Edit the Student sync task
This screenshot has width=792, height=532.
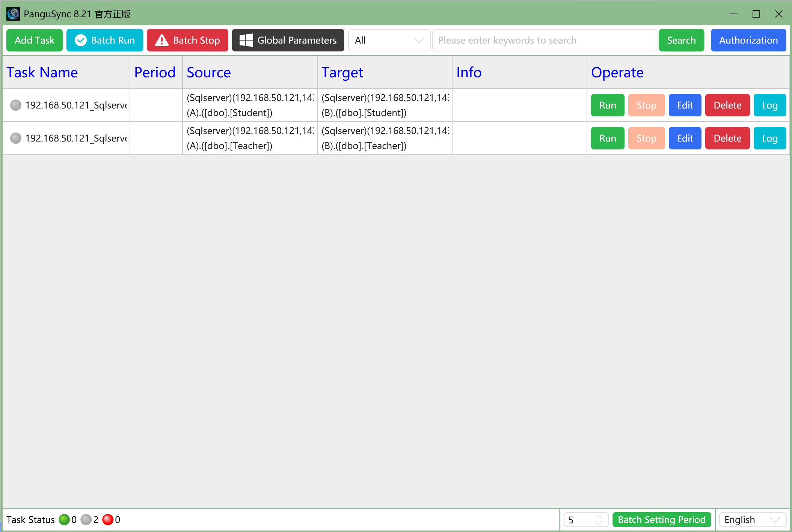[685, 105]
